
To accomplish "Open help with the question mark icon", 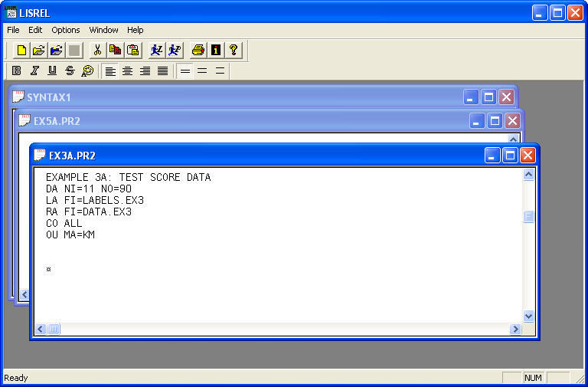I will tap(234, 50).
